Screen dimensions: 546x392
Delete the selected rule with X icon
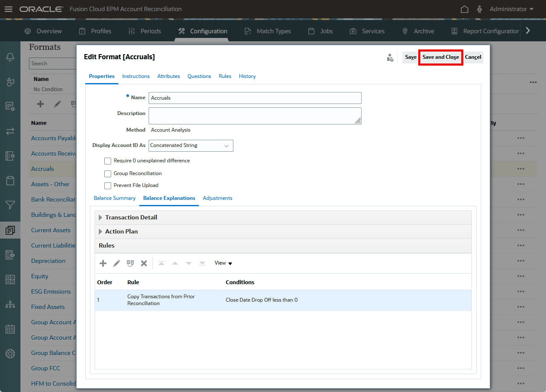point(144,263)
